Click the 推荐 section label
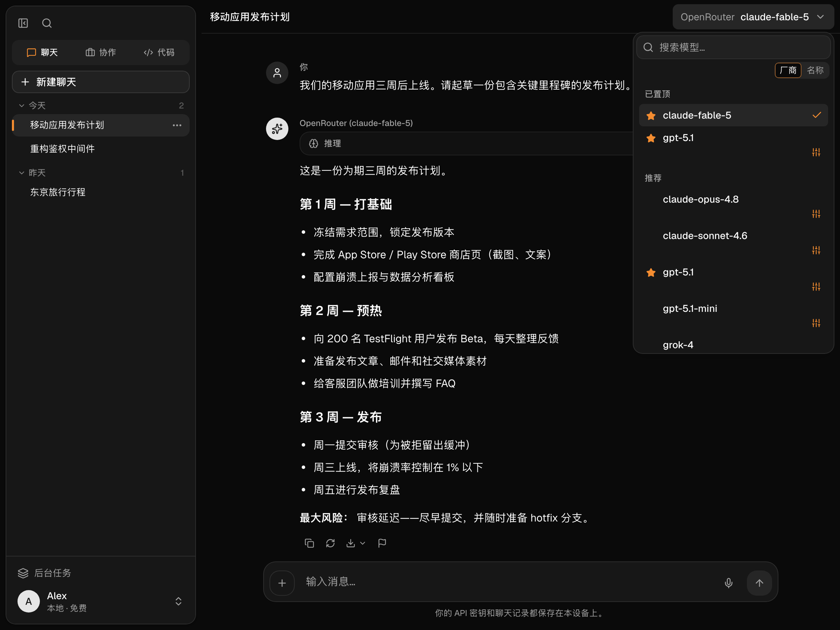The image size is (840, 630). 653,178
